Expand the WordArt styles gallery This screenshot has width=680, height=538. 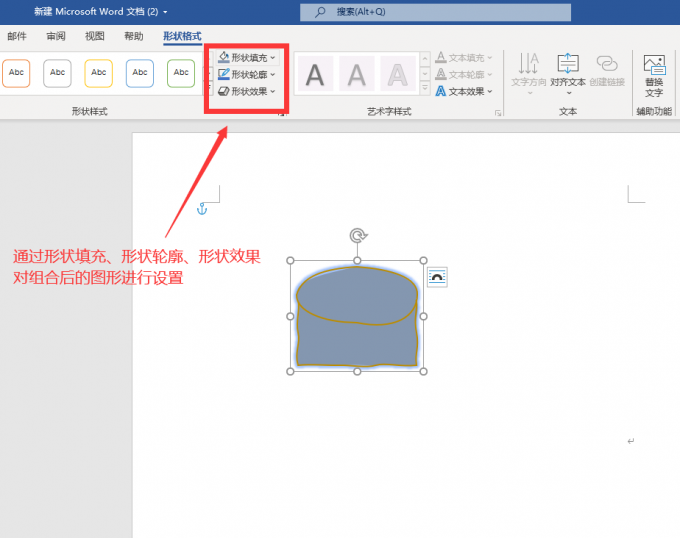(425, 88)
